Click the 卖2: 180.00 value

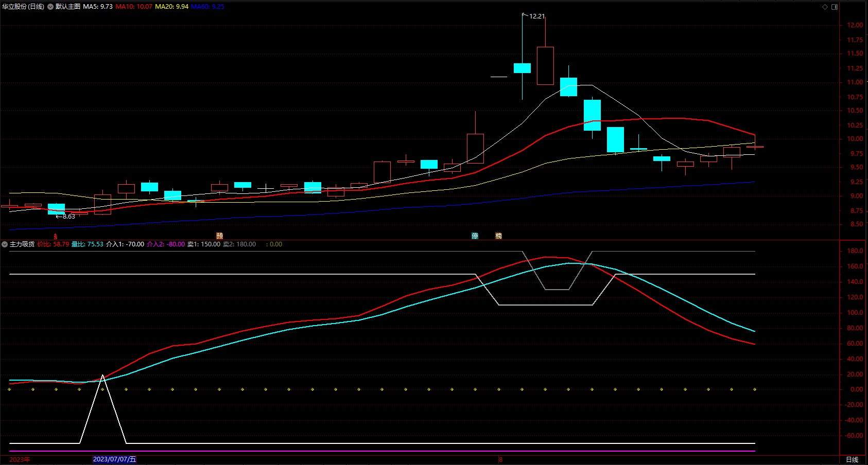click(x=239, y=244)
